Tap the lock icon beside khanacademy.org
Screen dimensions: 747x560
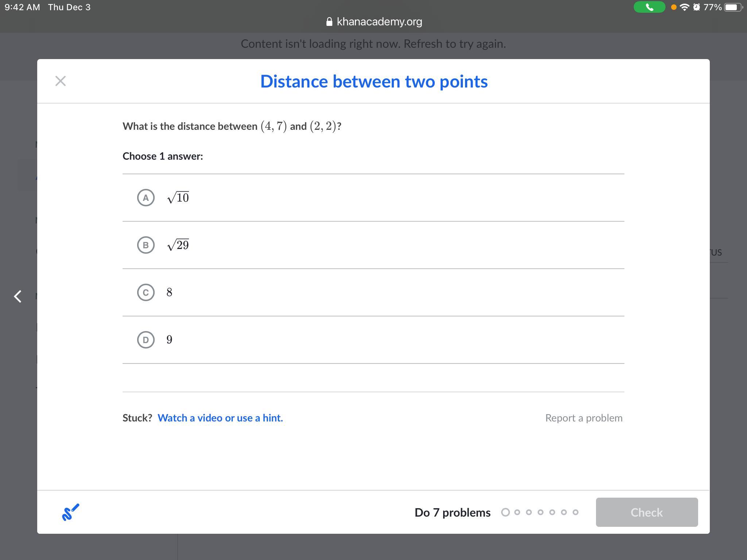point(329,22)
